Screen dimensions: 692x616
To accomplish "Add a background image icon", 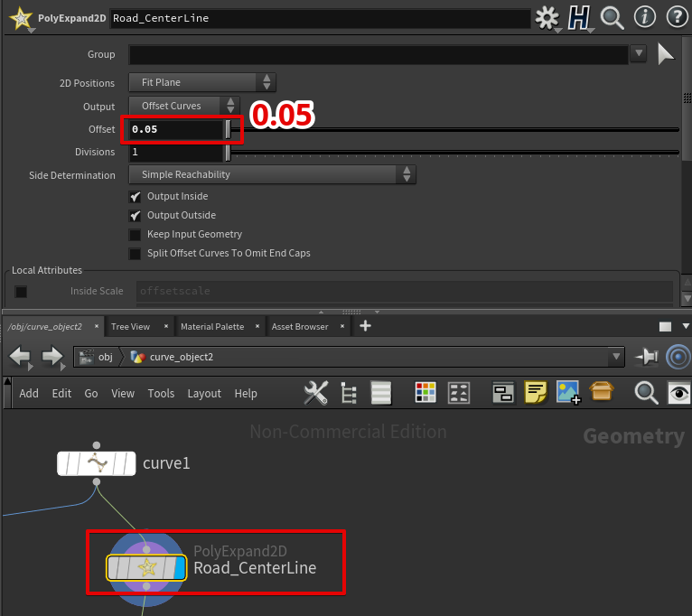I will coord(569,392).
